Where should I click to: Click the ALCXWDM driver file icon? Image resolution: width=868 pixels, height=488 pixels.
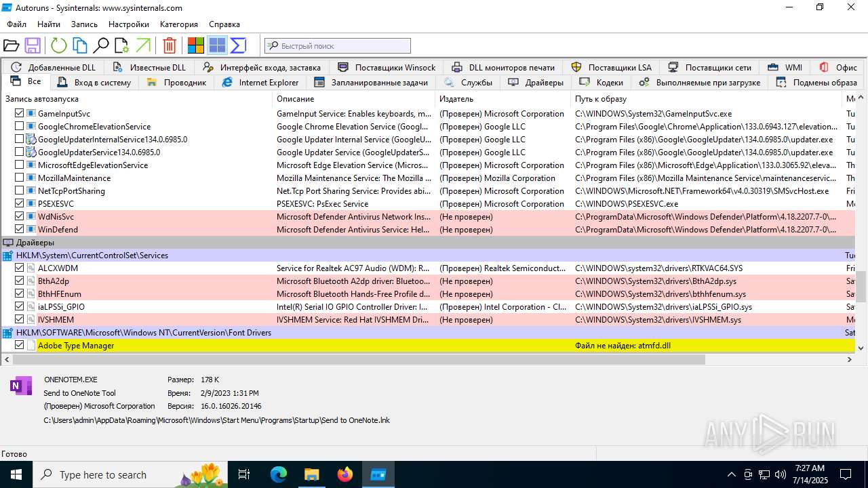click(31, 268)
